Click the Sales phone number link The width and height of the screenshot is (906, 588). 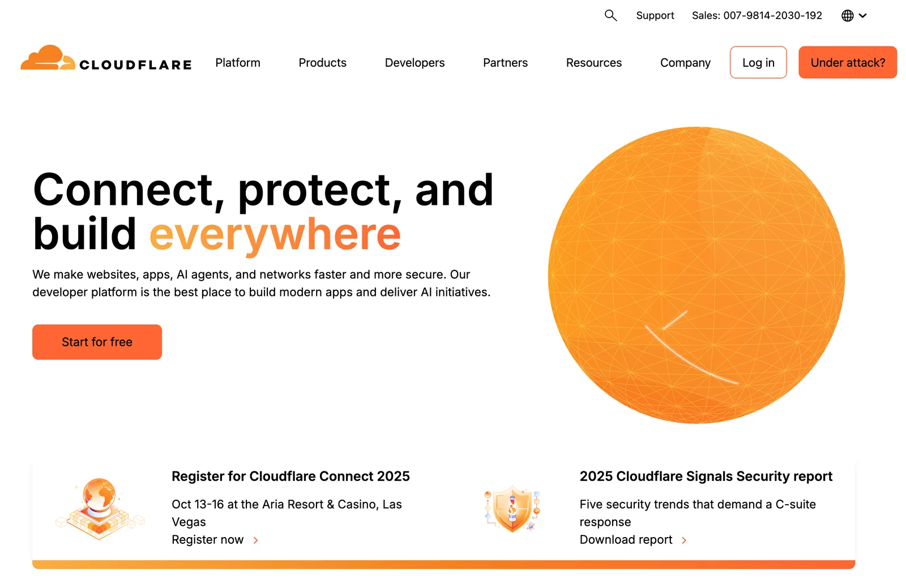pos(757,16)
